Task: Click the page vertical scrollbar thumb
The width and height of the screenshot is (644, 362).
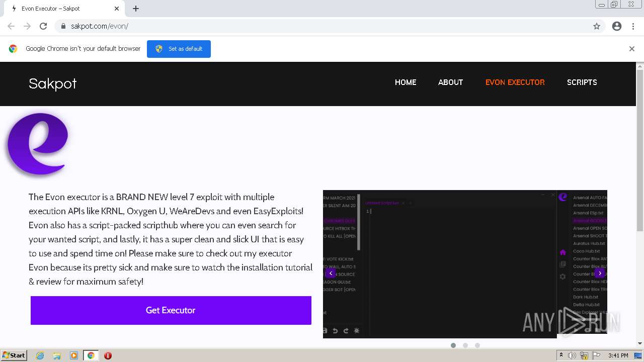Action: point(640,151)
